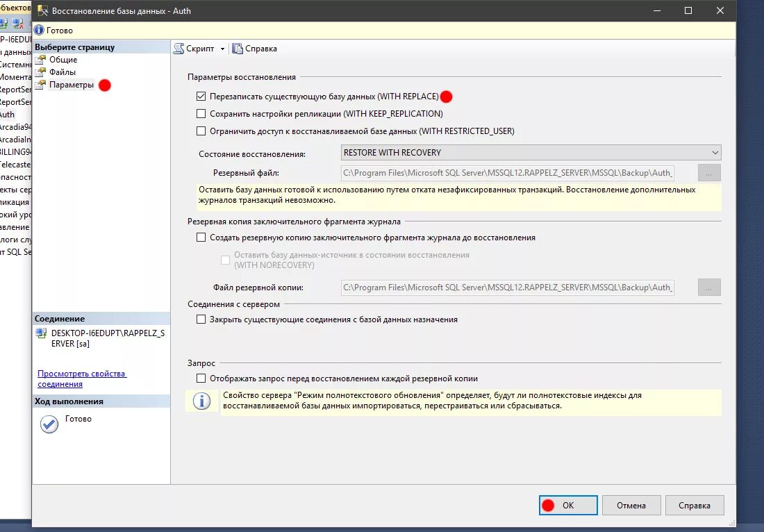
Task: Close the restore dialog window
Action: click(720, 10)
